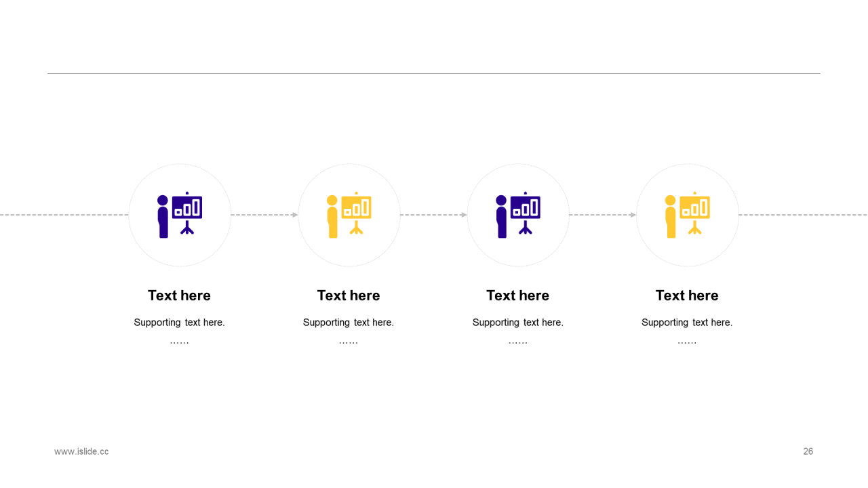Click the third circle's purple presenter icon
This screenshot has height=488, width=868.
518,215
